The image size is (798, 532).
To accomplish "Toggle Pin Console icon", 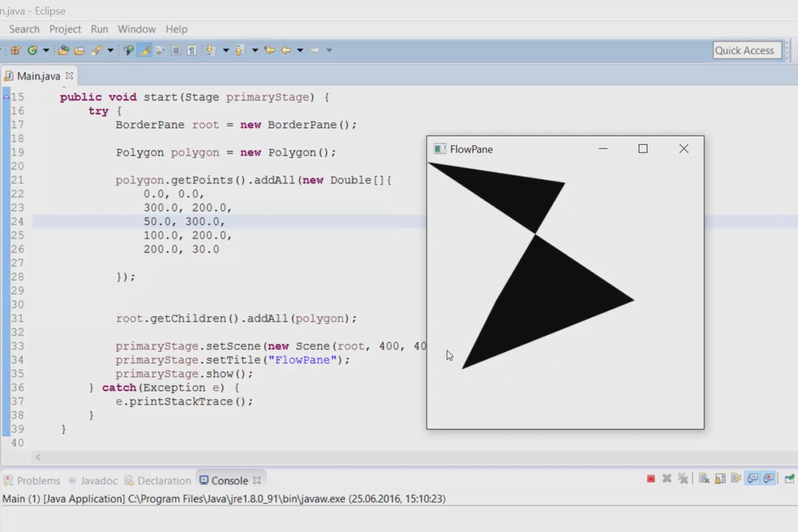I will 789,479.
